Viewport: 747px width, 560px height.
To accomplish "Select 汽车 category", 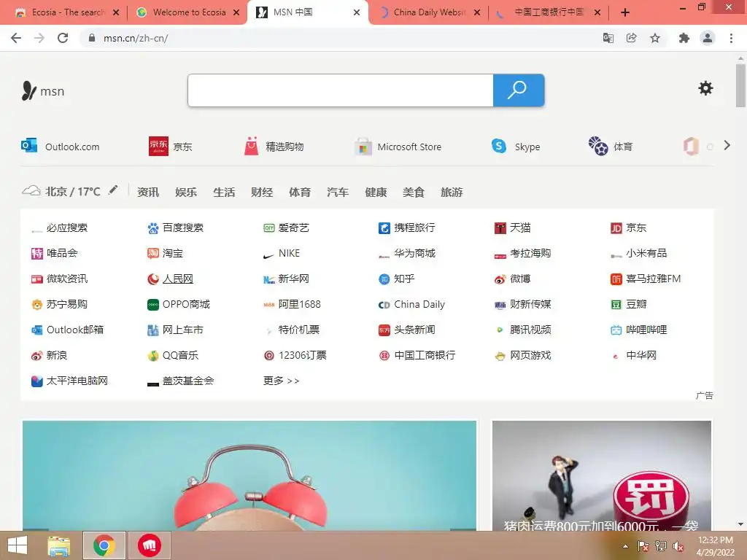I will pos(338,192).
